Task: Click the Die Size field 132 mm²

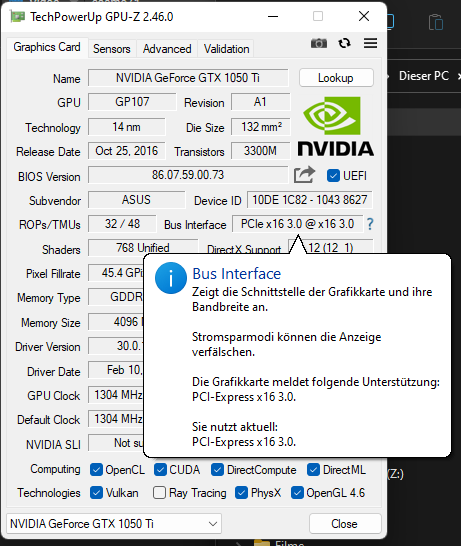Action: tap(260, 127)
